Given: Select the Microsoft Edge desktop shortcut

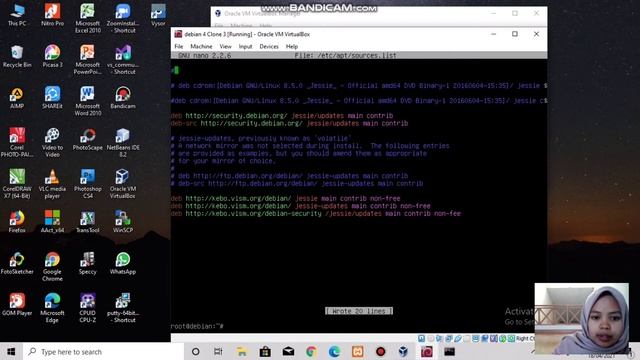Looking at the screenshot, I should (x=52, y=308).
